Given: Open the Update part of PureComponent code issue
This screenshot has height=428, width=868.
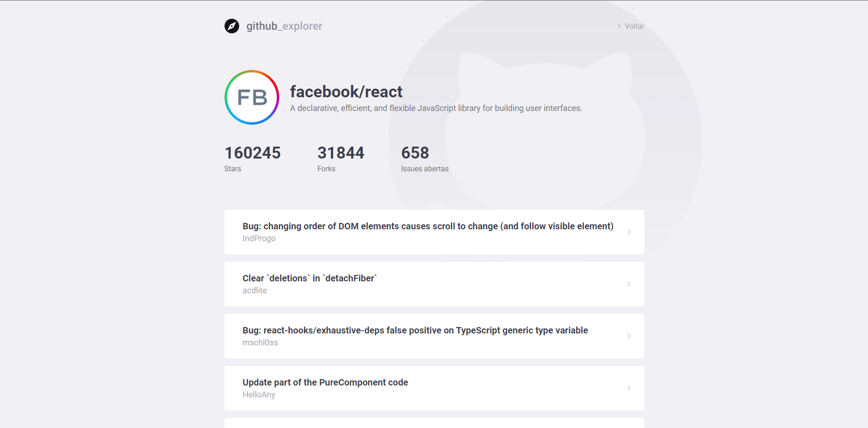Looking at the screenshot, I should coord(325,382).
